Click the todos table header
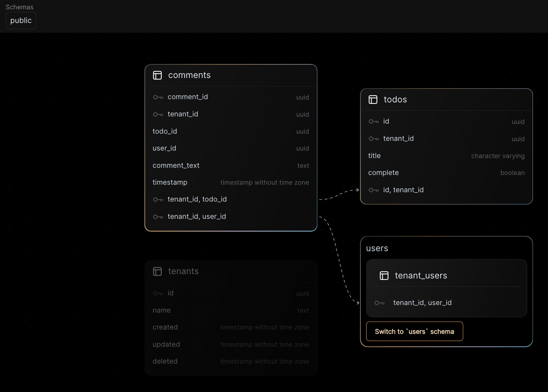Screen dimensions: 548x392 pos(395,100)
